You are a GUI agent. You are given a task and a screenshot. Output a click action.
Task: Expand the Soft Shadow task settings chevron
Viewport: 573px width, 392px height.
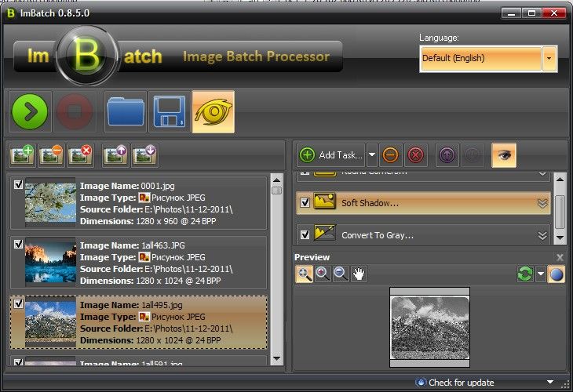pos(542,203)
